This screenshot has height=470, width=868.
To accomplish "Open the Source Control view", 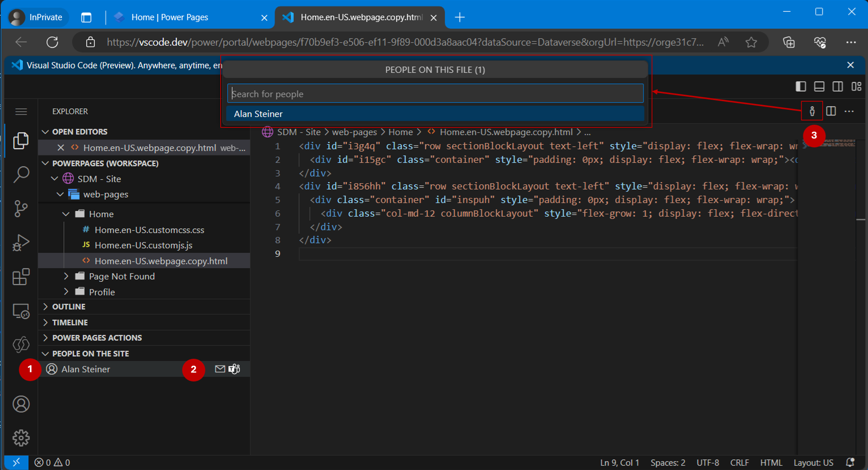I will pyautogui.click(x=21, y=209).
